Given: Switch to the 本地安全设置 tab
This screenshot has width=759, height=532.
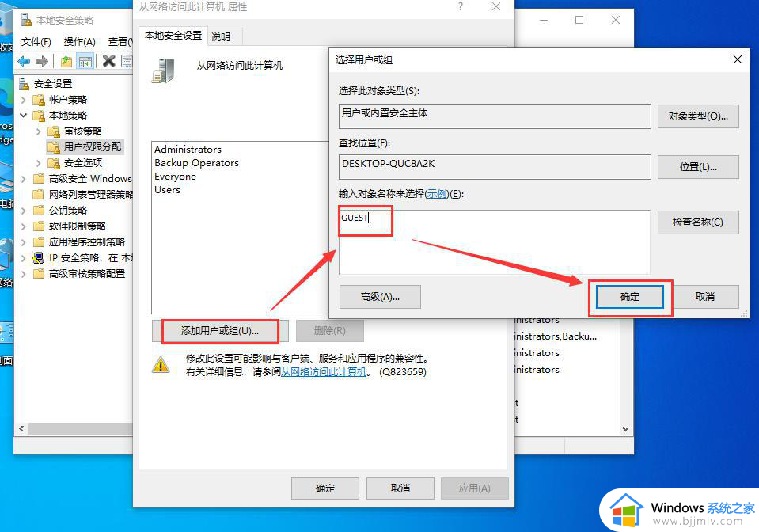Looking at the screenshot, I should point(173,36).
